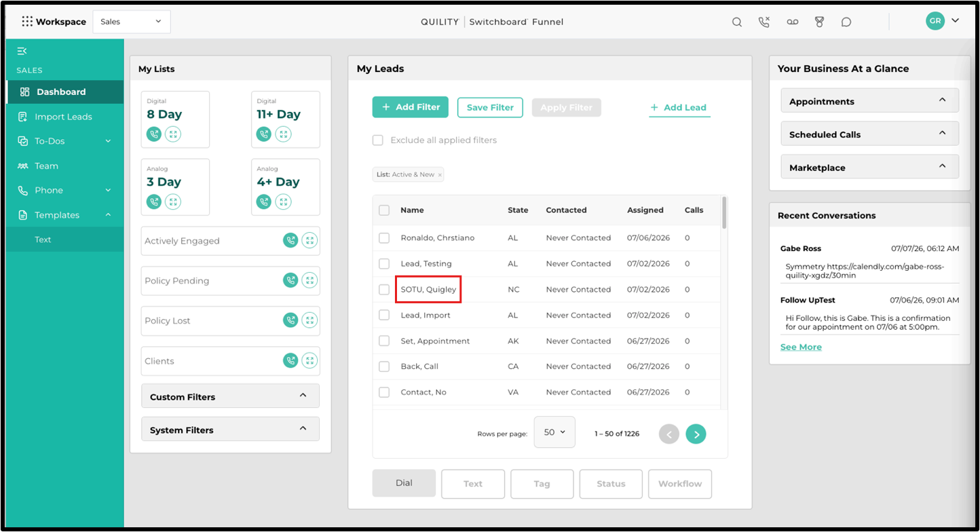Click the call icon for Policy Pending
This screenshot has width=980, height=532.
click(x=290, y=280)
